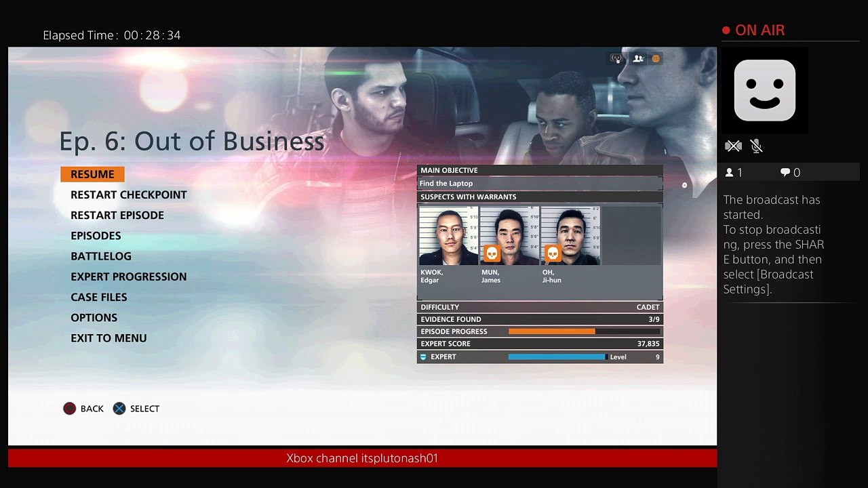Click the Expert Level '9' value

657,357
